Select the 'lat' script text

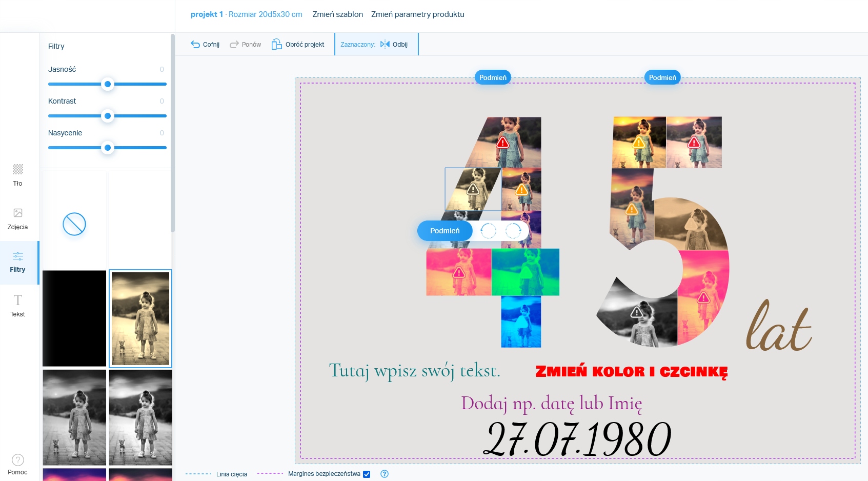[779, 326]
